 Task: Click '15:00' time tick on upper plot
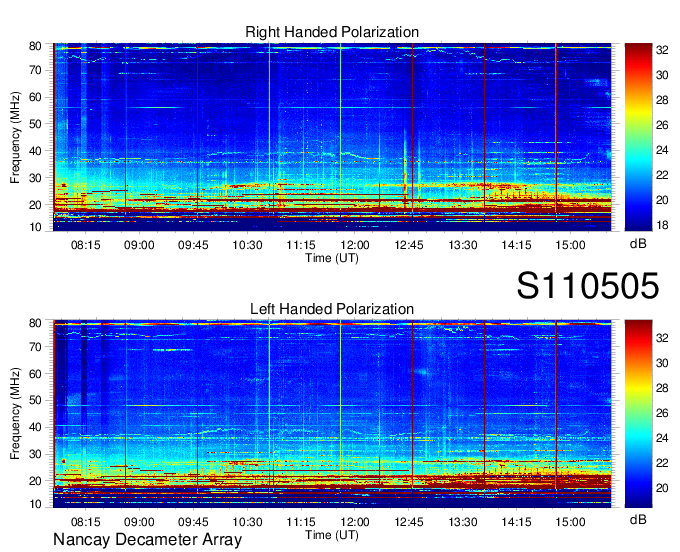click(570, 245)
